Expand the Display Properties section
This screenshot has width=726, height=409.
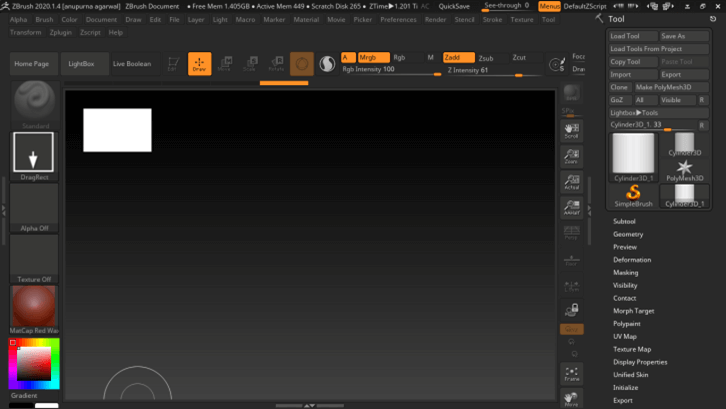click(640, 362)
